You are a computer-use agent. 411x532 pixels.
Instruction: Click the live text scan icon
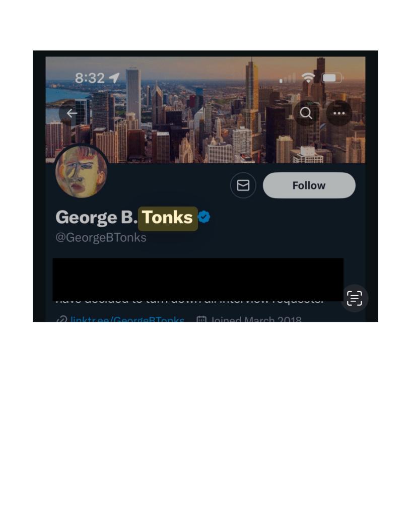click(x=355, y=298)
